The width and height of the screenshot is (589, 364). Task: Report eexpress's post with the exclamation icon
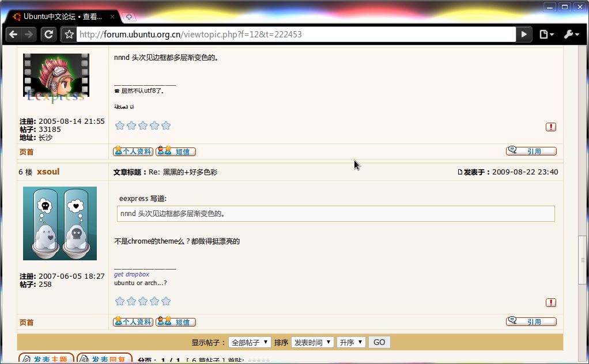pos(551,127)
